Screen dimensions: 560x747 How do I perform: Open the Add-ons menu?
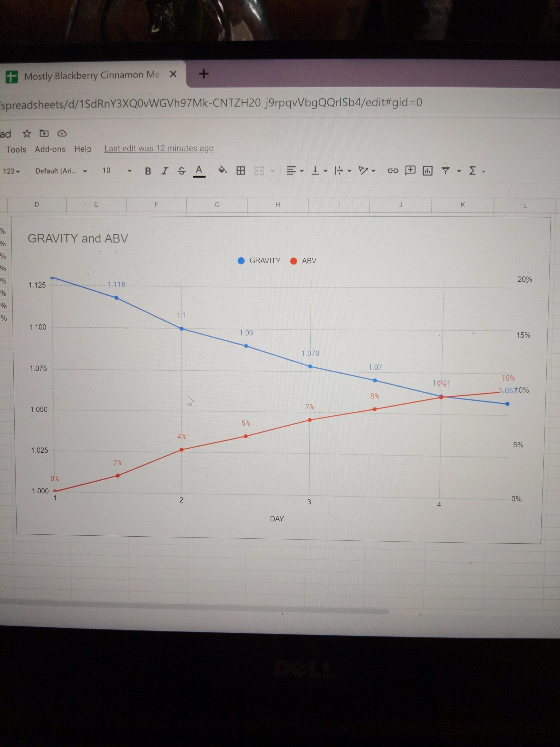pyautogui.click(x=50, y=149)
